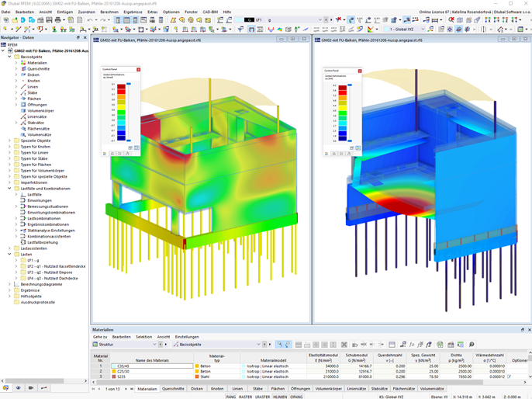This screenshot has height=399, width=532.
Task: Click the C25/30 material color swatch
Action: [x=114, y=372]
